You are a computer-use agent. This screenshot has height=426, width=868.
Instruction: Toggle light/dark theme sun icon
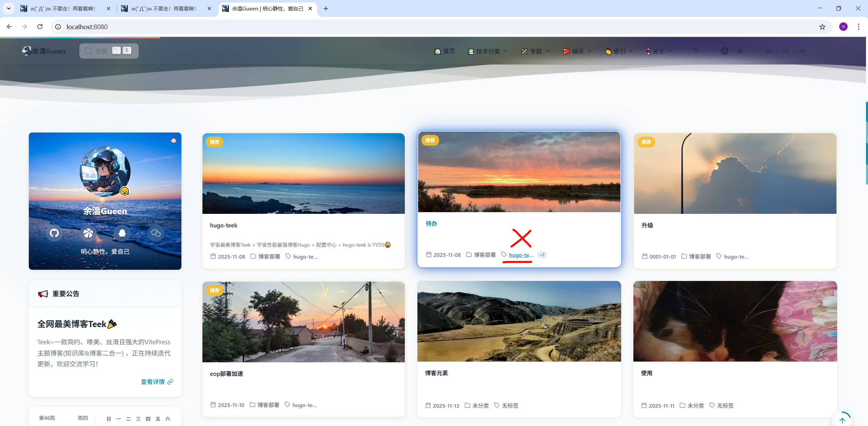(696, 50)
